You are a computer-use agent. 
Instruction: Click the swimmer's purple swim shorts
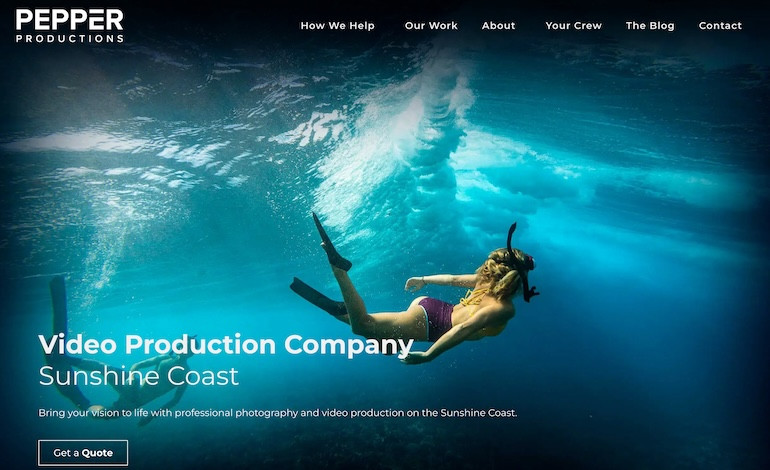437,317
